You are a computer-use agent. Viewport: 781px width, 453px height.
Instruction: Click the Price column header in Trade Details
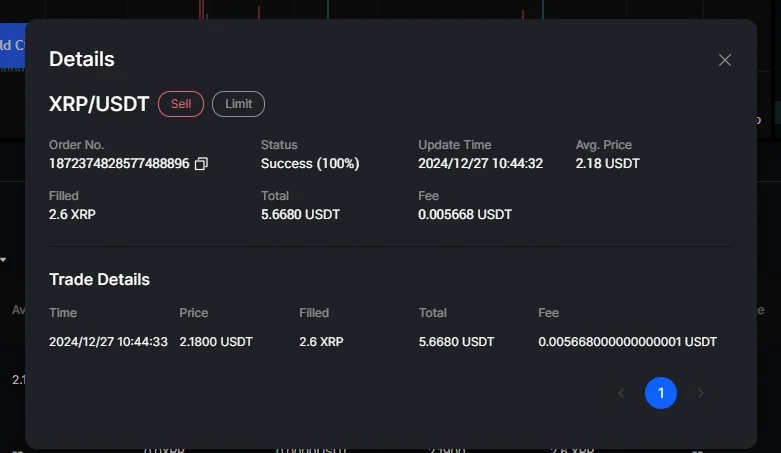194,313
